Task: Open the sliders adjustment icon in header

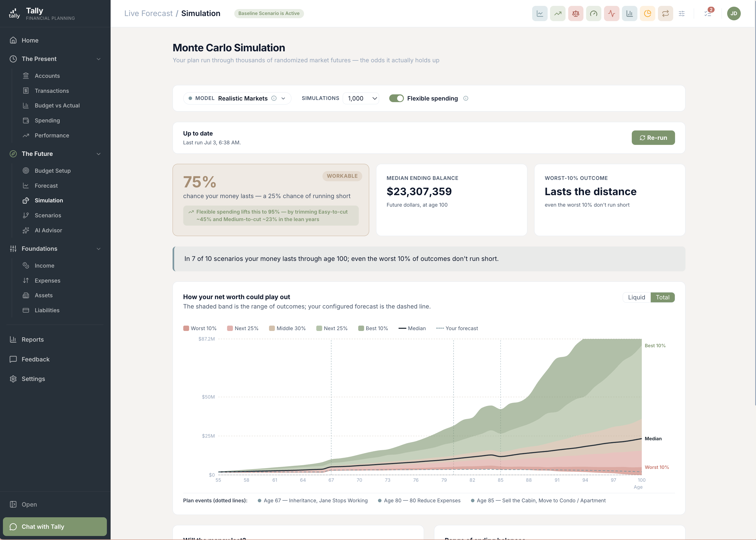Action: [681, 14]
